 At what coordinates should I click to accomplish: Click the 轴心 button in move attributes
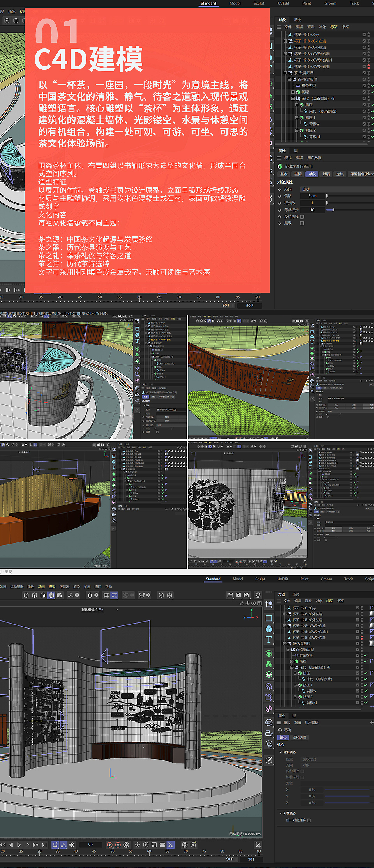pyautogui.click(x=283, y=737)
